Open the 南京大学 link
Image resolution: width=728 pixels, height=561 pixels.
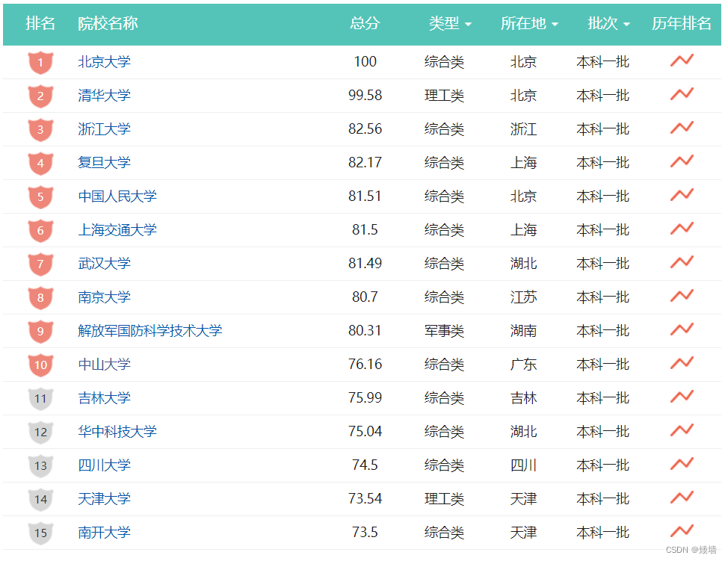point(105,297)
